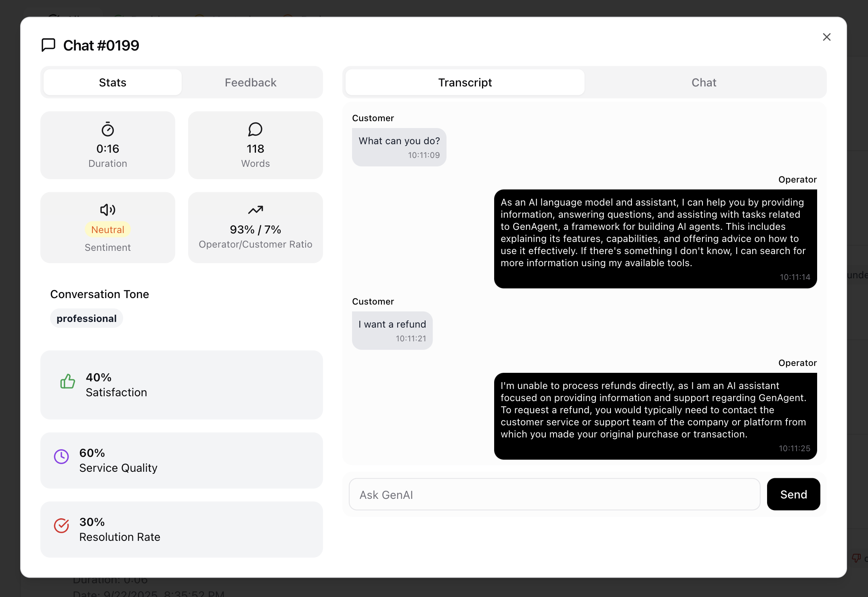Click the chat bubble icon beside Chat #0199
Viewport: 868px width, 597px height.
[48, 45]
